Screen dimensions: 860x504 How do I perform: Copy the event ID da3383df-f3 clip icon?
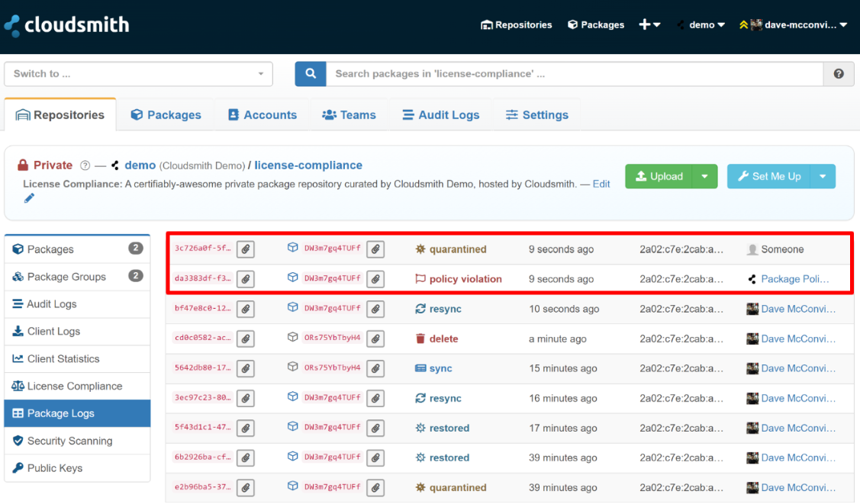click(246, 279)
